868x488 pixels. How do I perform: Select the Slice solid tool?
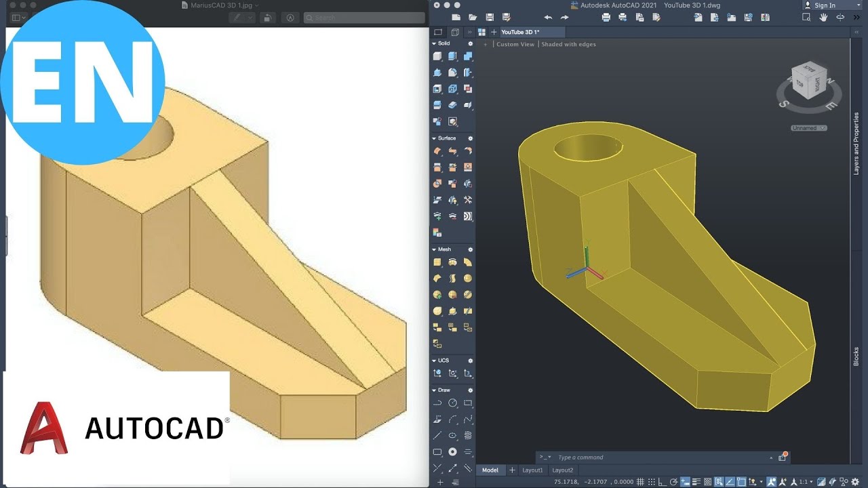[x=437, y=104]
